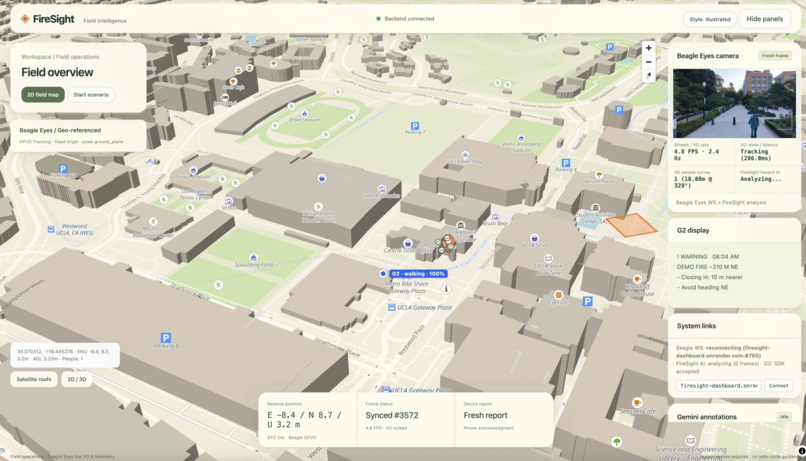
Task: Click the burger food icon south of UCLA Store
Action: click(558, 295)
